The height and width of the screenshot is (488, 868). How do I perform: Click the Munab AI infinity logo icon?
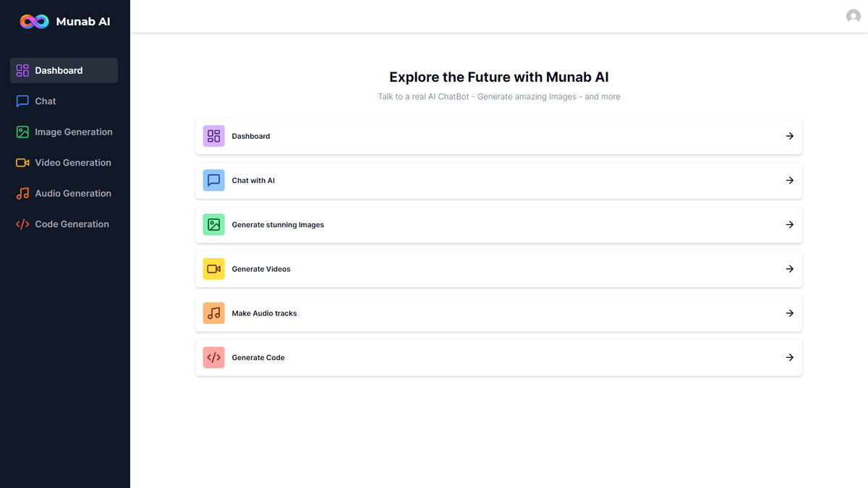[x=34, y=22]
